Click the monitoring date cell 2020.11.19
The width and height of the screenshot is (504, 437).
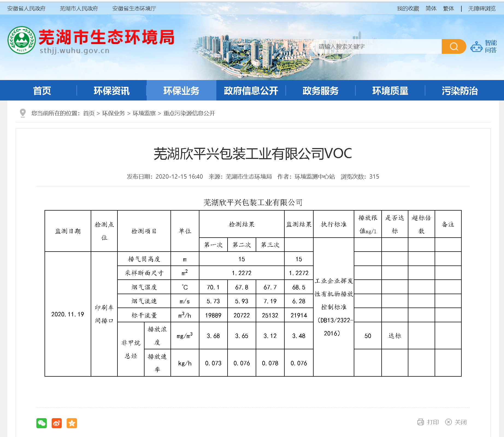tap(68, 314)
